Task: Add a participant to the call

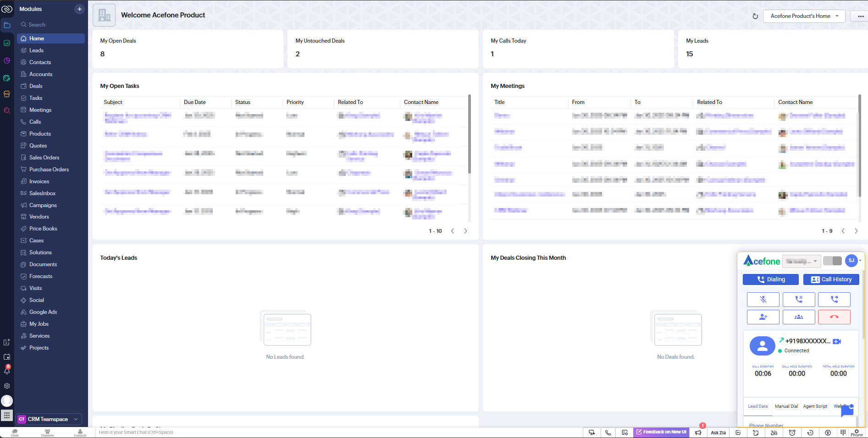Action: tap(763, 317)
